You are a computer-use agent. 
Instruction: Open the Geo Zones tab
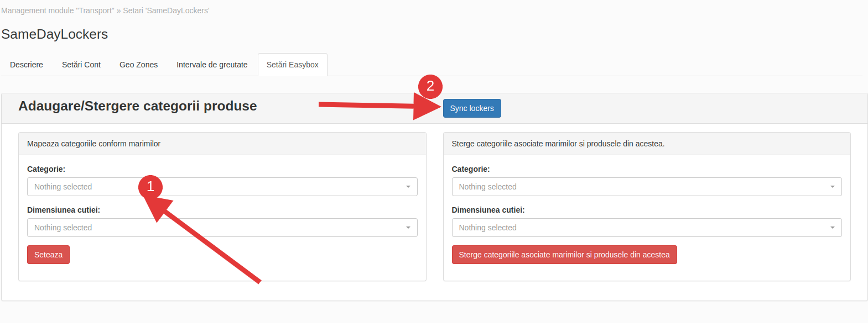click(138, 65)
